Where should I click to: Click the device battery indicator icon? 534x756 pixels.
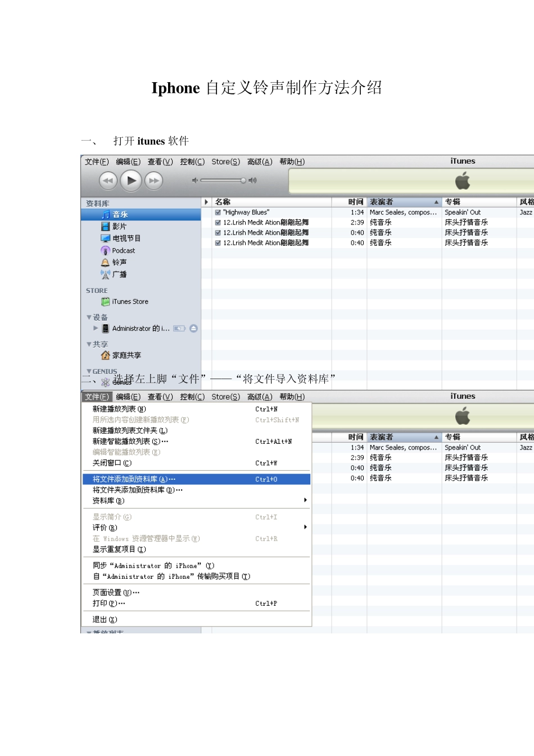[x=179, y=328]
